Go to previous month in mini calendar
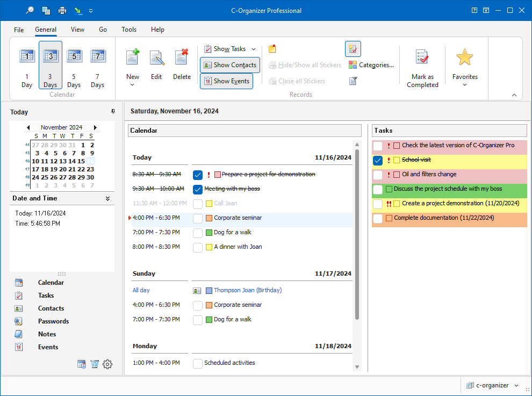The height and width of the screenshot is (396, 532). (28, 127)
